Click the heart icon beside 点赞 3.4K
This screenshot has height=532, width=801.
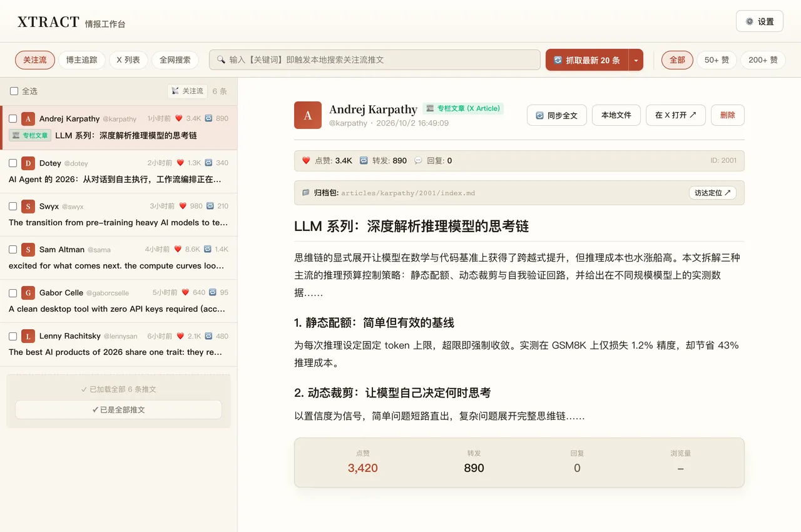coord(306,161)
